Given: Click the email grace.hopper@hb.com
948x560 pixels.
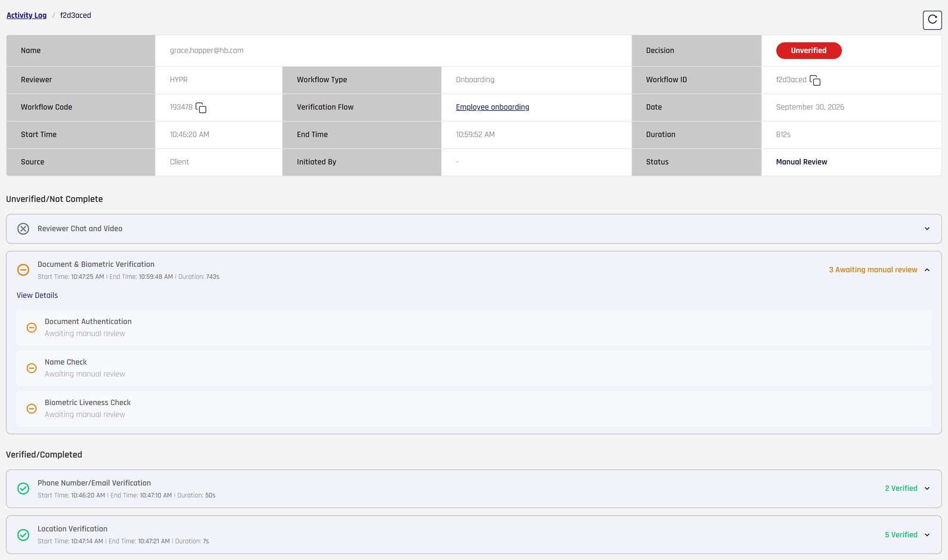Looking at the screenshot, I should pyautogui.click(x=206, y=51).
